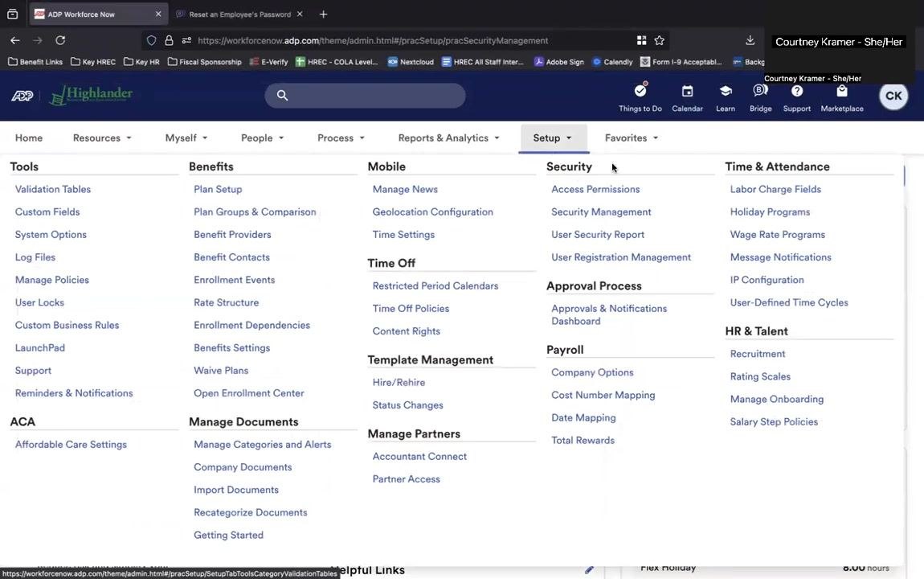Open Security Management link
This screenshot has width=924, height=579.
click(x=601, y=211)
